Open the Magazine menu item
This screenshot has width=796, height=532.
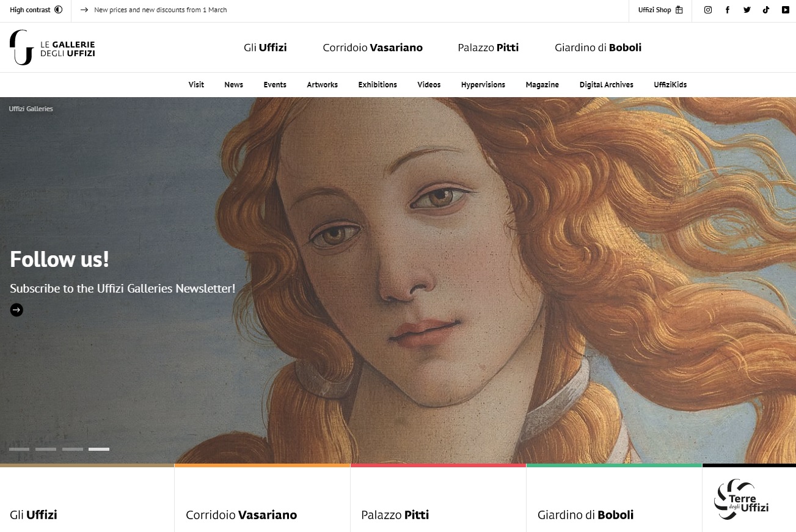(x=542, y=85)
